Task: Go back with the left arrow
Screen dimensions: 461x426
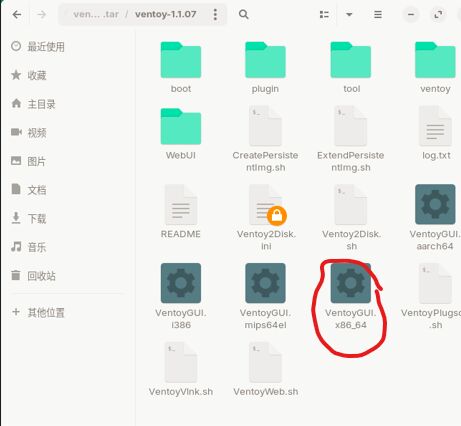Action: 17,14
